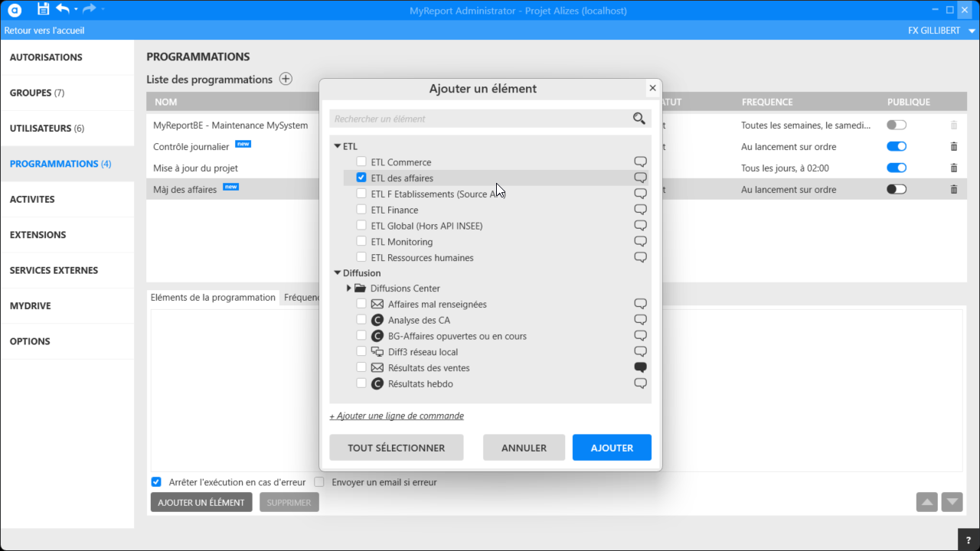Click filled comment bubble for Résultats des ventes

point(640,368)
